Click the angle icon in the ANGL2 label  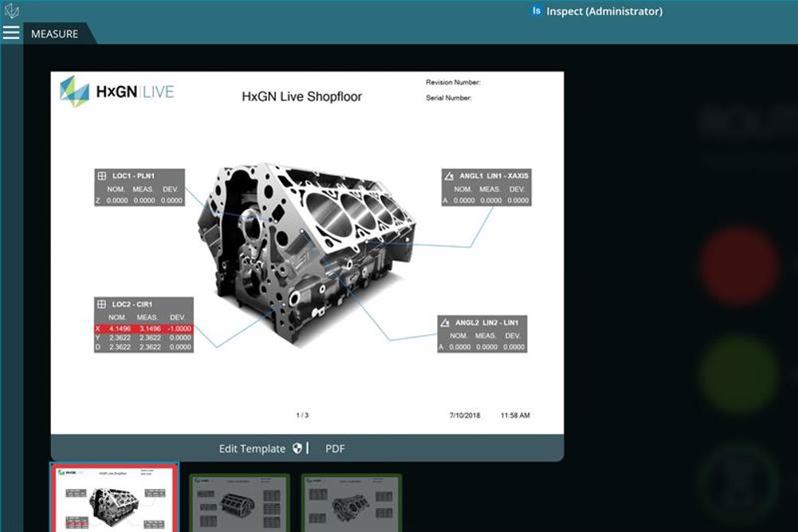point(445,323)
